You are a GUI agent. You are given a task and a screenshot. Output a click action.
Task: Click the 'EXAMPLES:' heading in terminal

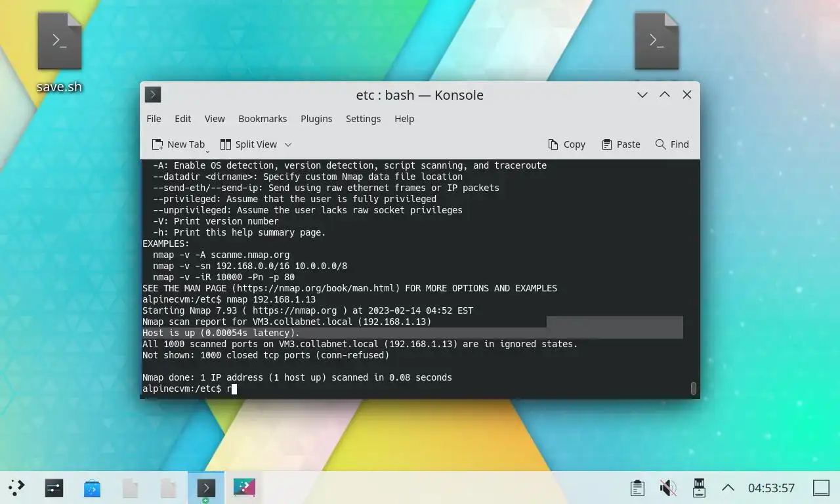pyautogui.click(x=166, y=243)
